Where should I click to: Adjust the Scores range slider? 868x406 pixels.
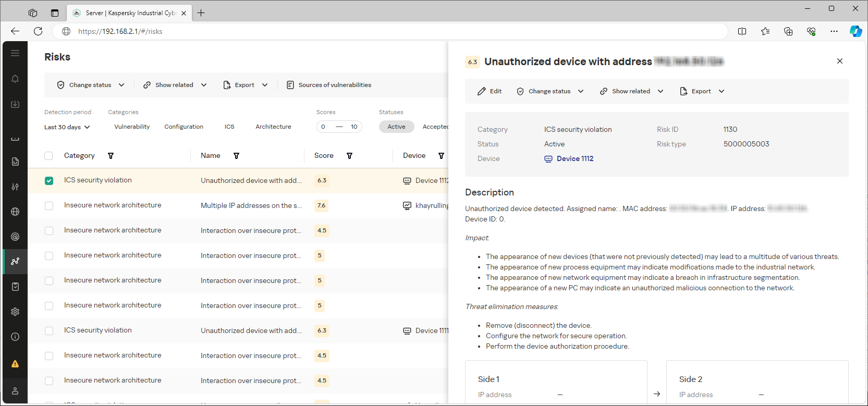[339, 127]
